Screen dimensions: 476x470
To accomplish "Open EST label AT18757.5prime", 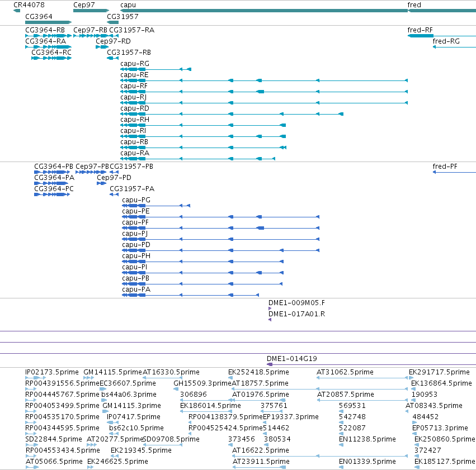I will coord(260,383).
